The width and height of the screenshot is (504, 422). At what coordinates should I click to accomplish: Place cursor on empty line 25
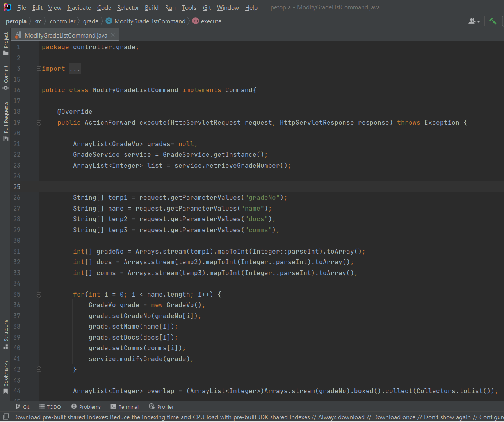click(x=271, y=187)
